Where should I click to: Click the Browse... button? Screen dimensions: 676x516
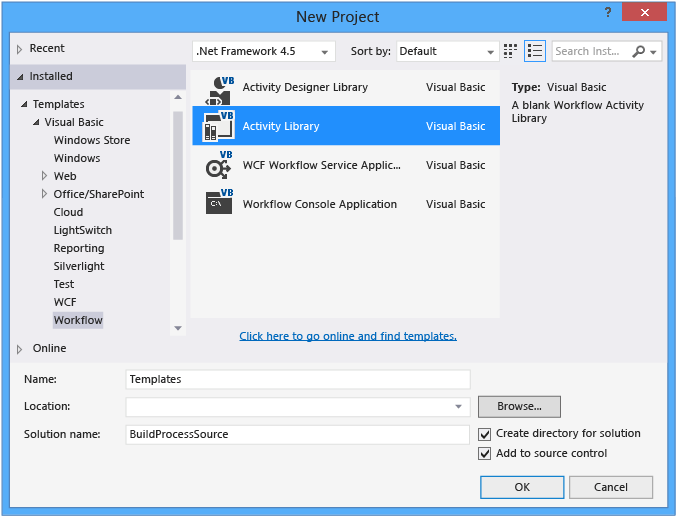click(519, 407)
